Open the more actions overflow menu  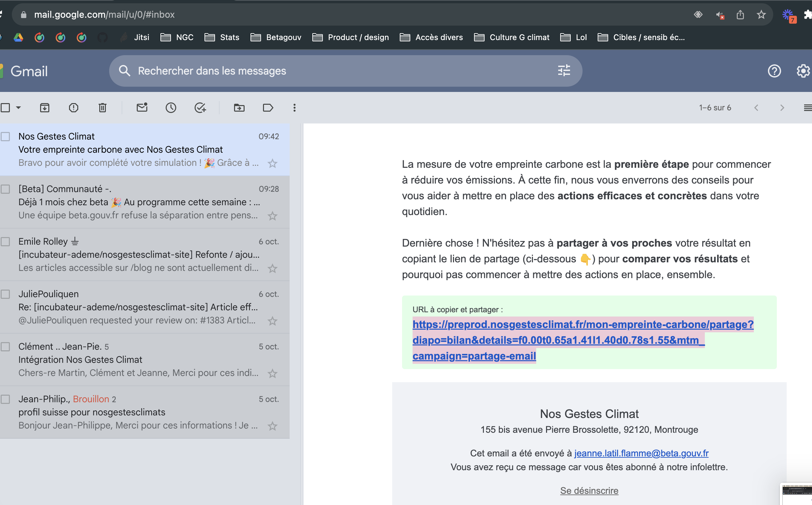point(294,108)
